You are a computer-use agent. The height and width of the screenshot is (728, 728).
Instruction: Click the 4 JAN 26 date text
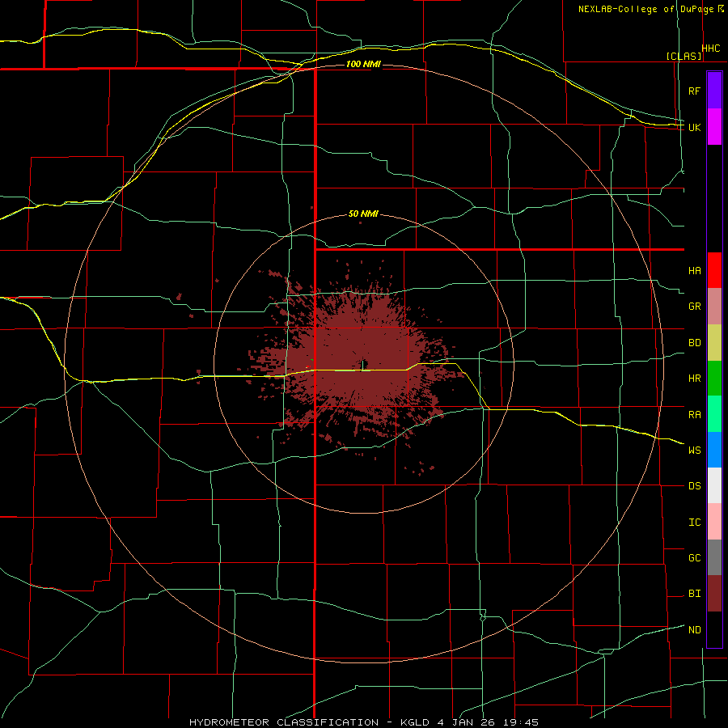click(x=468, y=722)
